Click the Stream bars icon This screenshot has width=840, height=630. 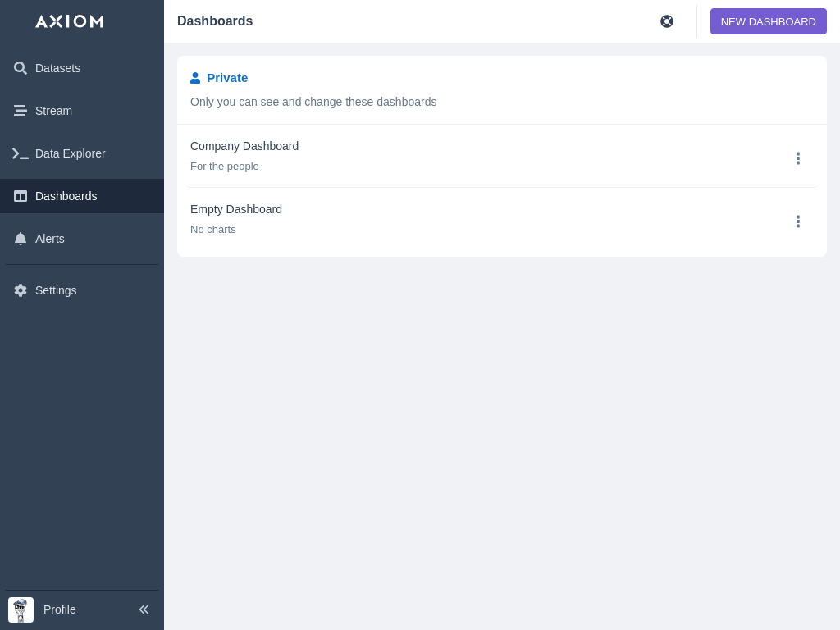pos(21,111)
